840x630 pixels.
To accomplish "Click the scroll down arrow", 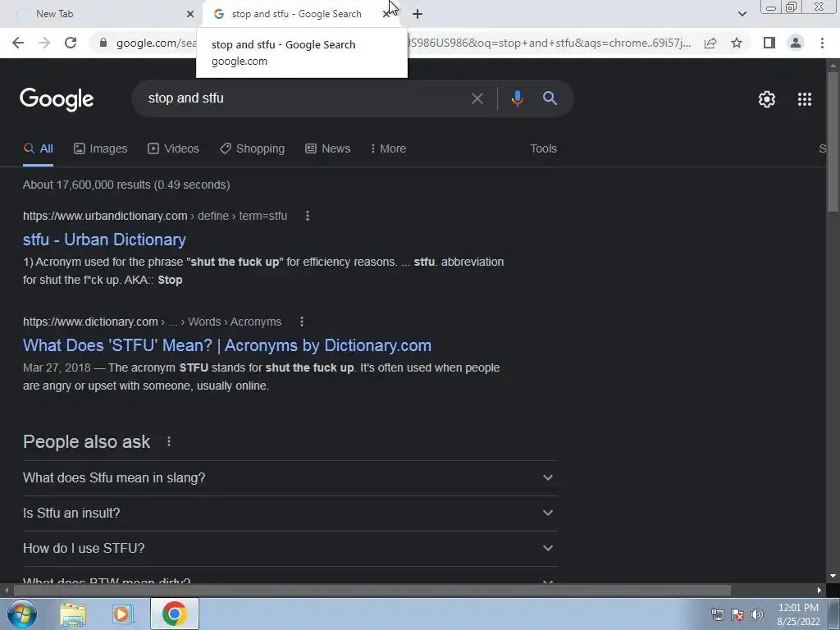I will point(833,576).
